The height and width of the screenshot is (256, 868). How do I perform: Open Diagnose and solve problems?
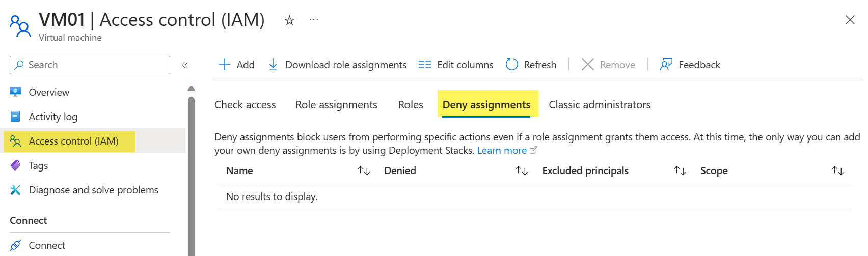coord(93,190)
